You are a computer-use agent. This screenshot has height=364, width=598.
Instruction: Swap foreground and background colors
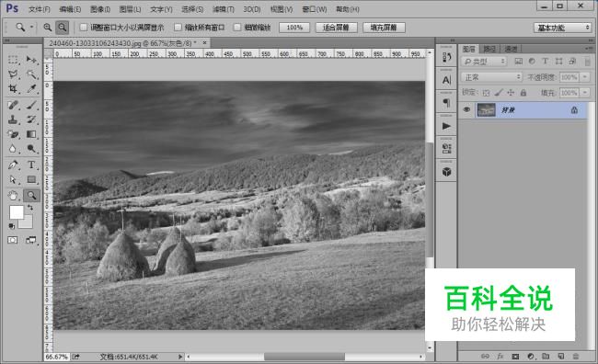point(30,208)
